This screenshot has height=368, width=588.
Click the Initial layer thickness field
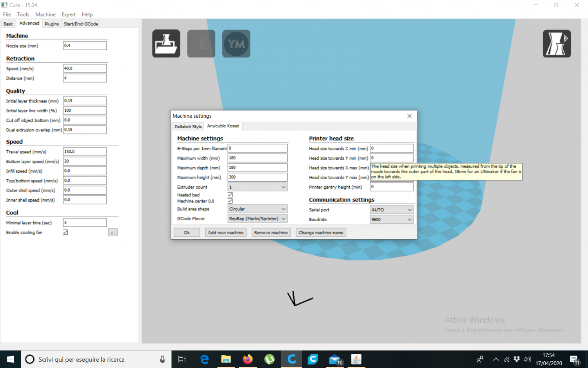(85, 101)
